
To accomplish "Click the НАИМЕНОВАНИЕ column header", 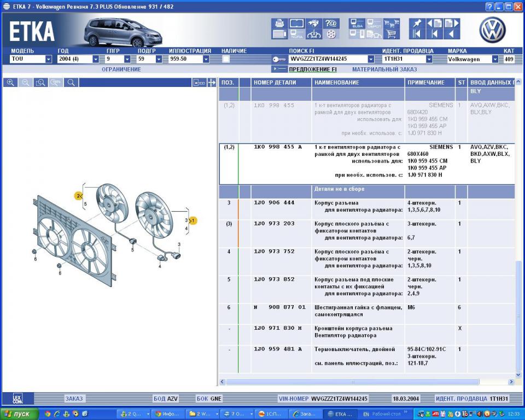I will [358, 83].
